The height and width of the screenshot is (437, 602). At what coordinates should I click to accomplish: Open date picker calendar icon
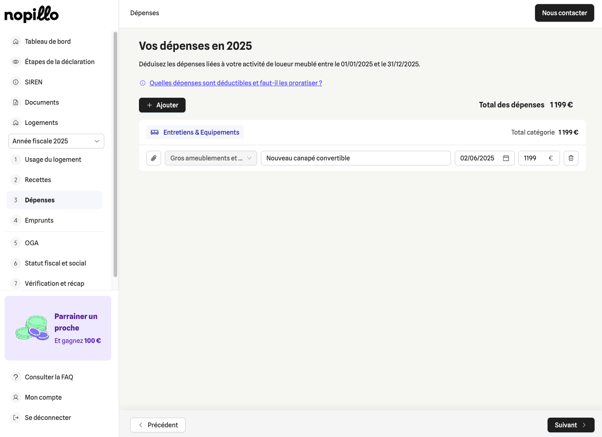(506, 158)
